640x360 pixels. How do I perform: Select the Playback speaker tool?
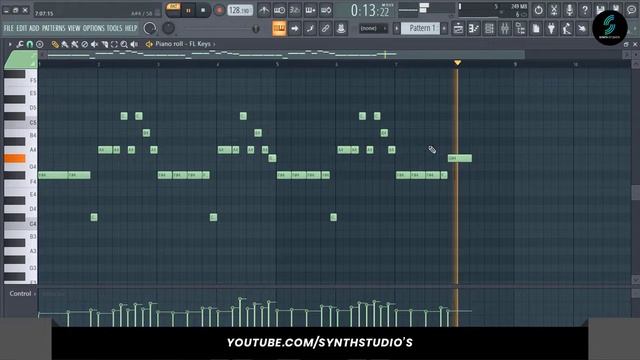[x=134, y=44]
